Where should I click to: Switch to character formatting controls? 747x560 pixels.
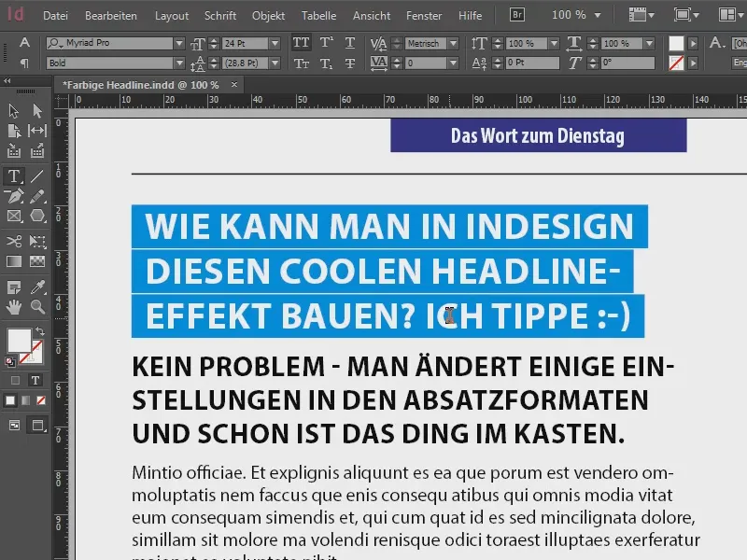coord(24,43)
